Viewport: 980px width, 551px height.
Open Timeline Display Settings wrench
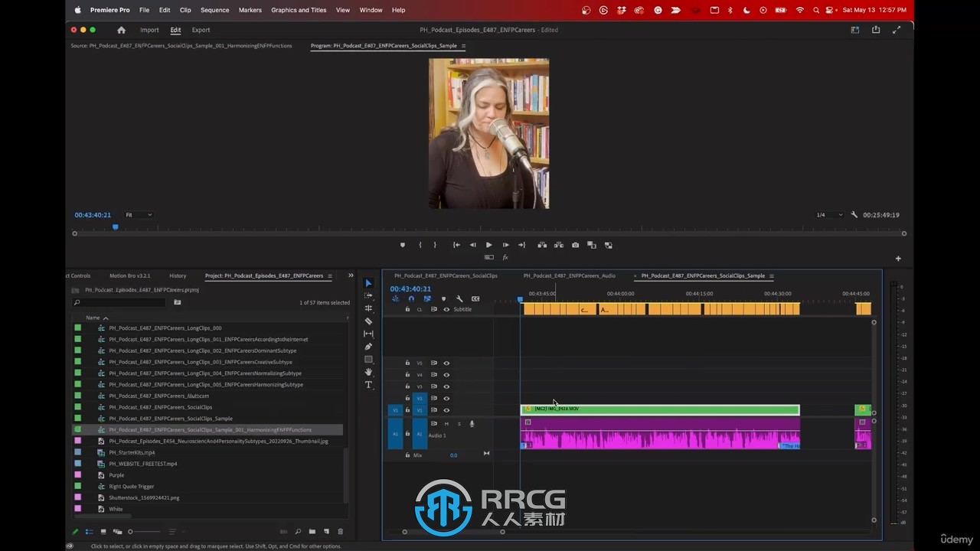459,298
